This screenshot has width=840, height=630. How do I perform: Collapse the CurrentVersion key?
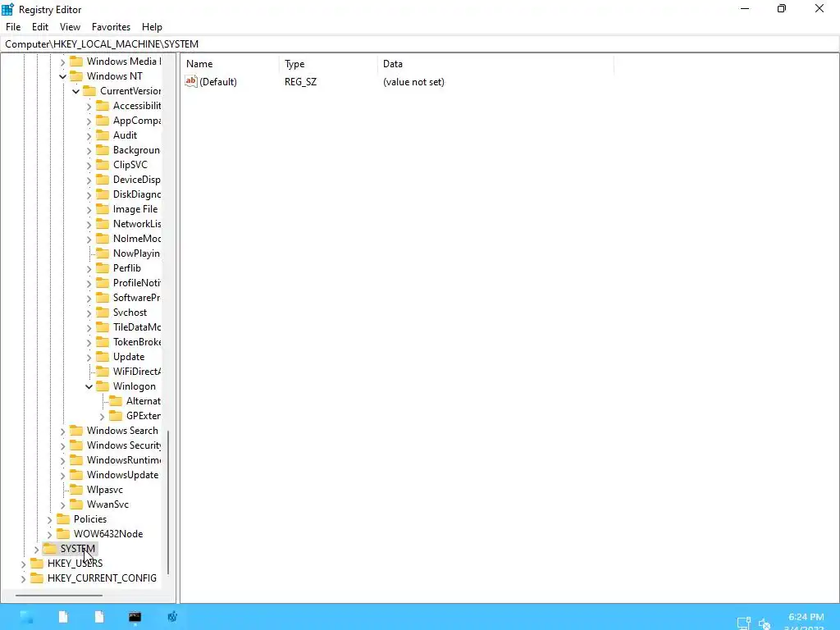tap(75, 92)
